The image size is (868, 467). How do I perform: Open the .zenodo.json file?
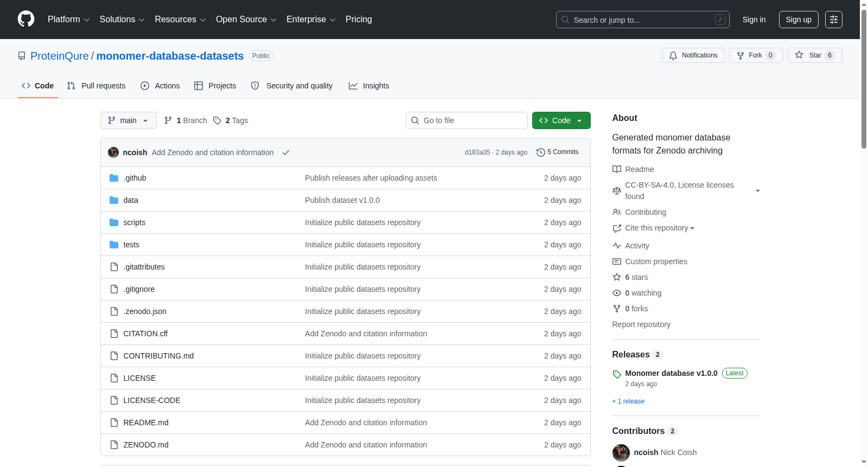(x=145, y=311)
